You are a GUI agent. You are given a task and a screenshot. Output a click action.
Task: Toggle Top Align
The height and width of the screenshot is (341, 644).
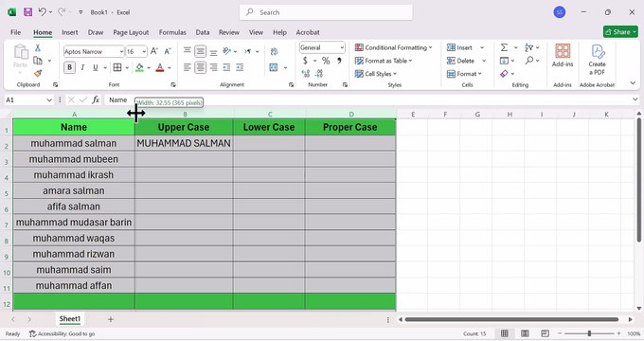(x=188, y=51)
